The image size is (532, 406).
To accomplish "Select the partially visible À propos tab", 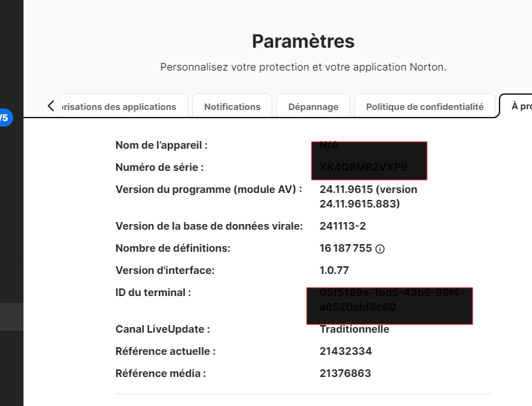I will (x=520, y=106).
